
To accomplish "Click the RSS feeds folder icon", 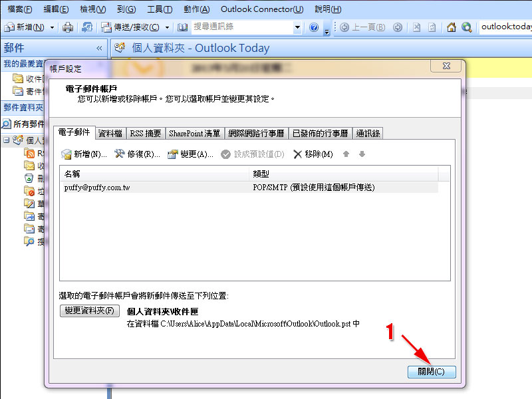I will click(x=29, y=154).
